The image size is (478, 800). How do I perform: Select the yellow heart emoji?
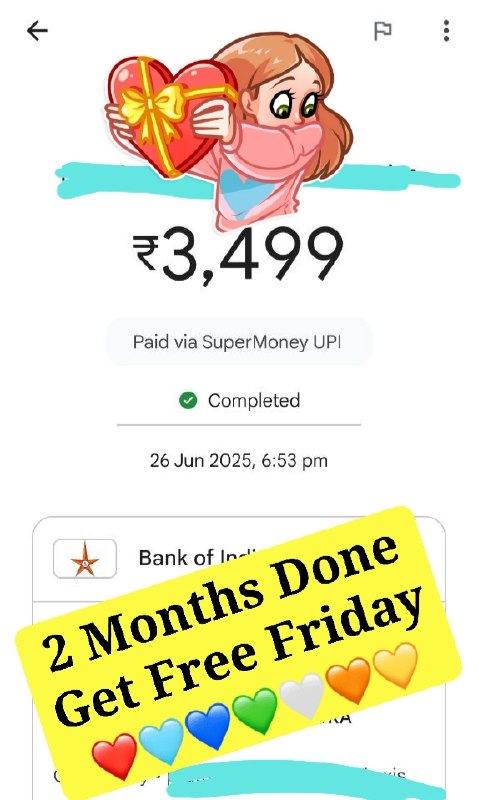click(x=395, y=665)
